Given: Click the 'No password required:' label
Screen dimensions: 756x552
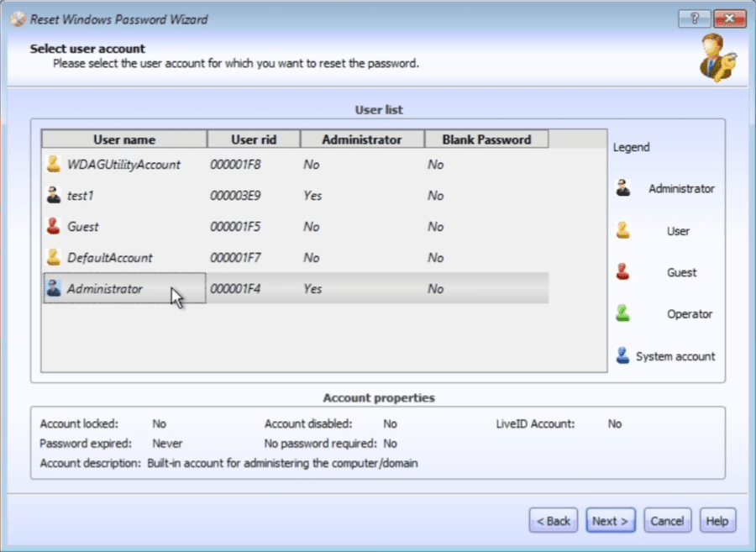Looking at the screenshot, I should click(320, 444).
